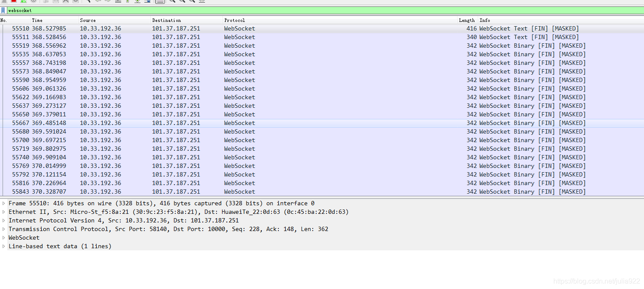Expand the WebSocket section
This screenshot has height=289, width=644.
tap(4, 237)
